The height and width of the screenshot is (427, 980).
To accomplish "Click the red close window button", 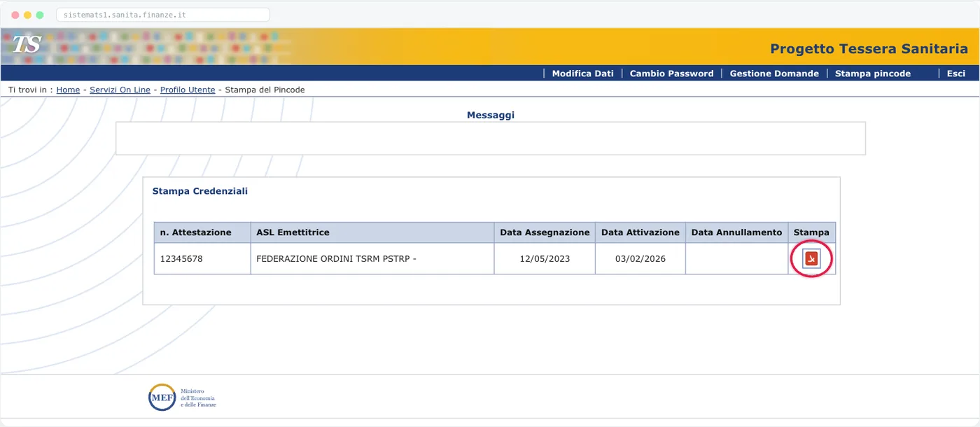I will point(15,15).
